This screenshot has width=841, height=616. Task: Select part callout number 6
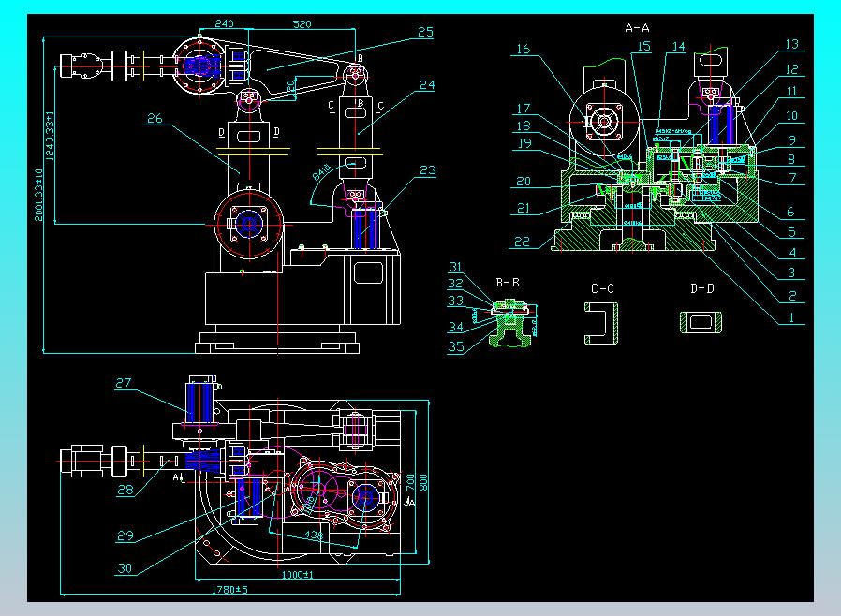click(x=790, y=212)
